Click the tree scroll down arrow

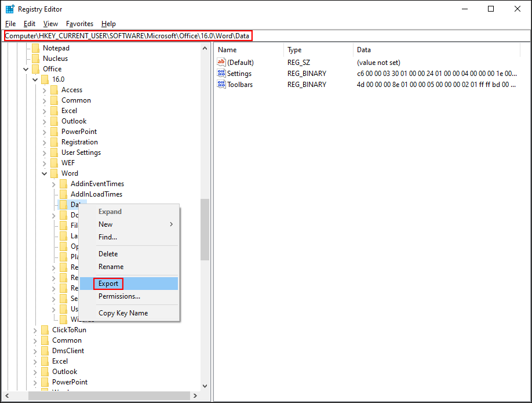tap(205, 386)
